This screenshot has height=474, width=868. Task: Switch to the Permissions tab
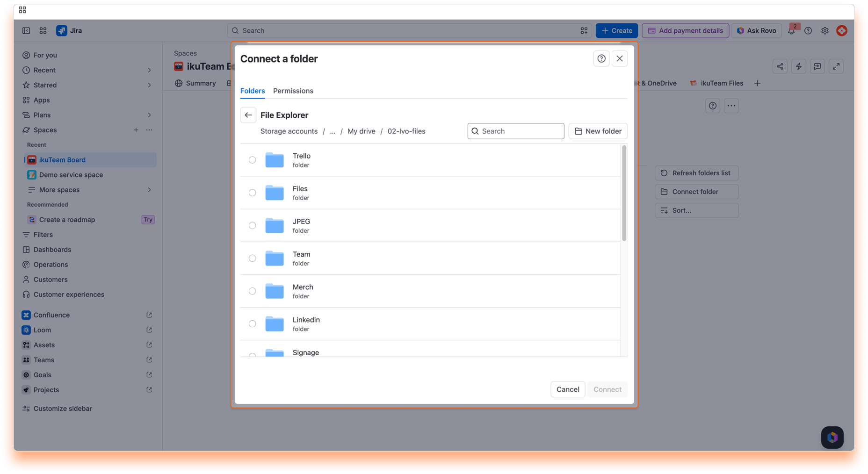click(x=293, y=91)
